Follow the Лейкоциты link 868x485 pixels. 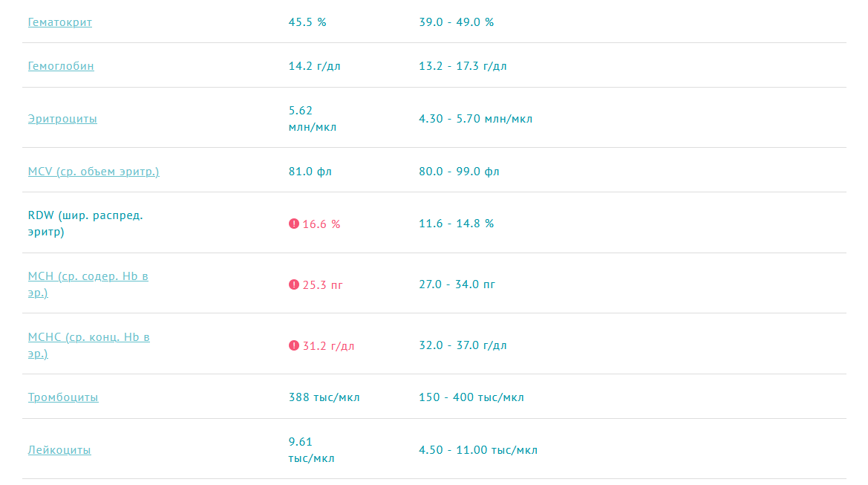pyautogui.click(x=59, y=450)
